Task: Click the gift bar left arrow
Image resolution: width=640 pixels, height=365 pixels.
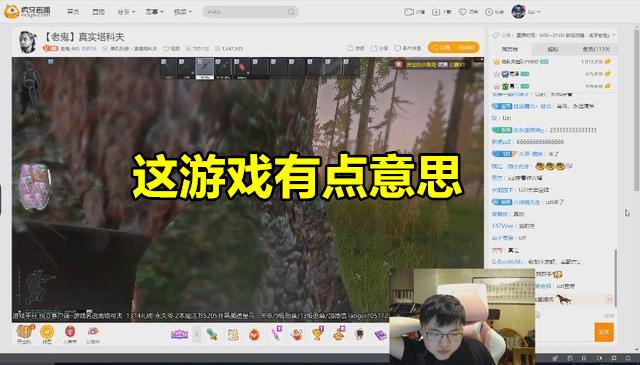Action: click(x=197, y=334)
